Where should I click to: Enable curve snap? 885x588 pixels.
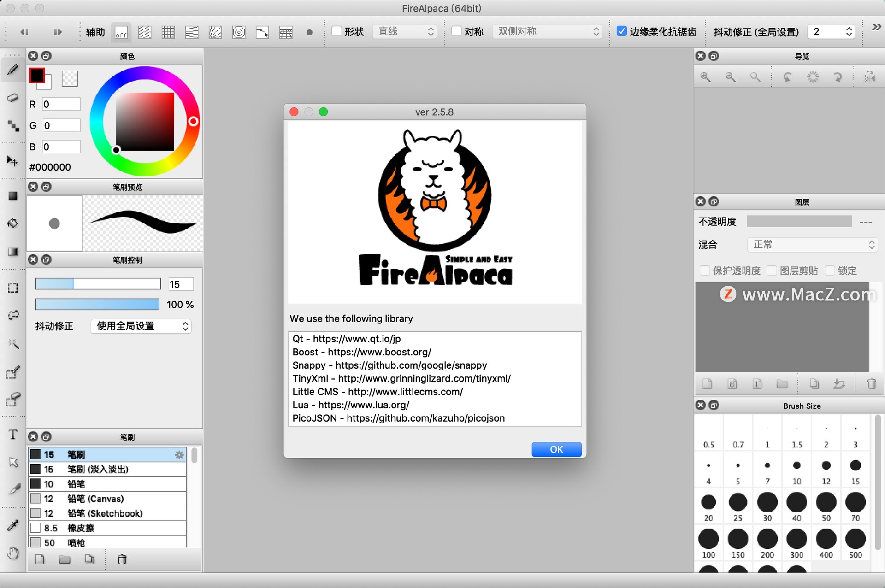point(262,32)
